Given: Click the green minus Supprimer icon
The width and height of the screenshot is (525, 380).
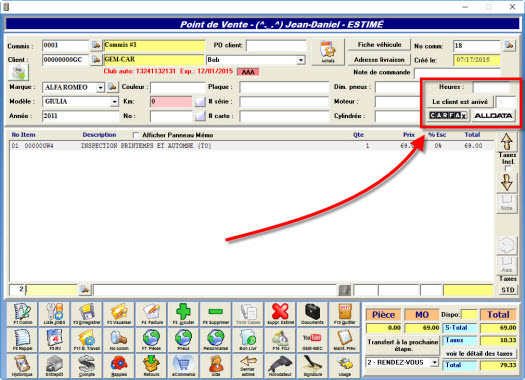Looking at the screenshot, I should (216, 314).
